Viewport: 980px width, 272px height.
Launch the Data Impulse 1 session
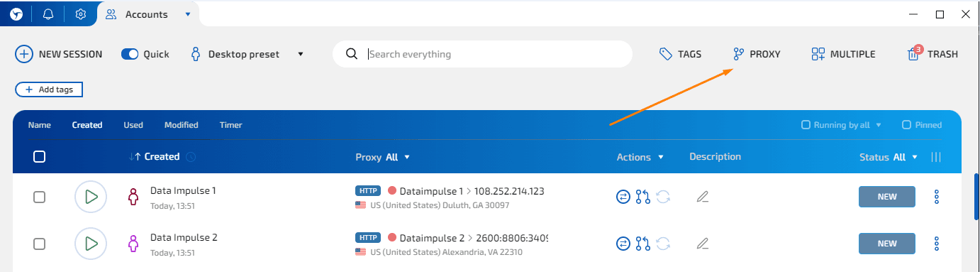pyautogui.click(x=91, y=197)
